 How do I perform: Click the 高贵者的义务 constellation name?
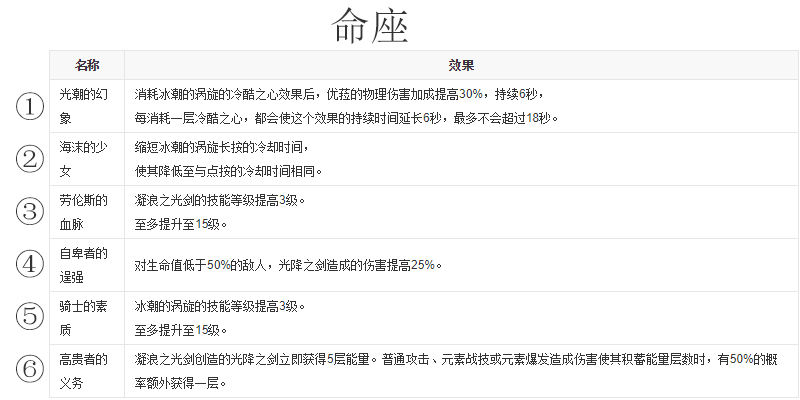click(x=87, y=369)
